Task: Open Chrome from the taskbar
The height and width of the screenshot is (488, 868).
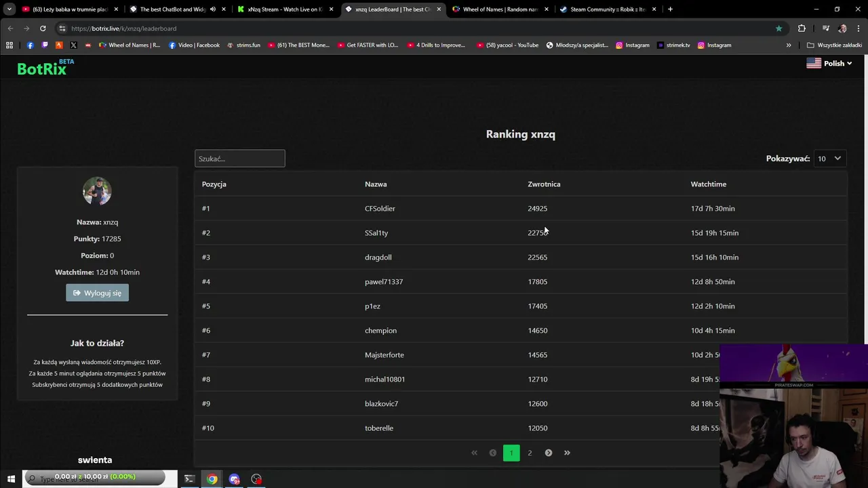Action: (x=212, y=479)
